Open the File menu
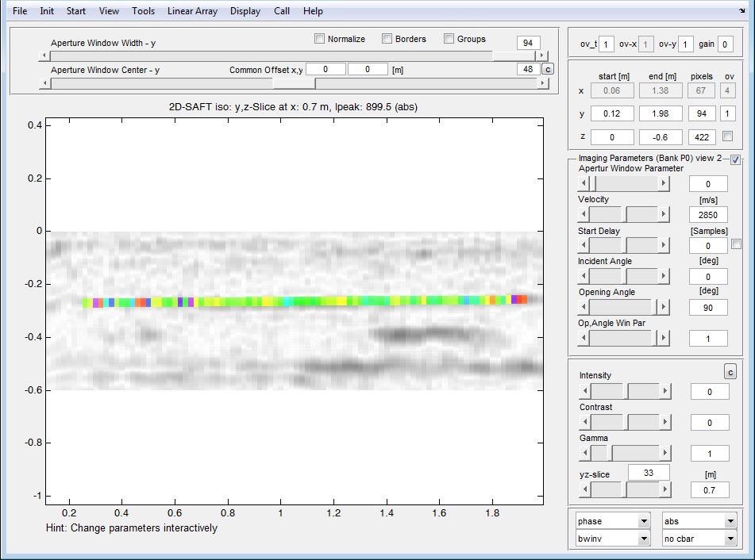The image size is (755, 560). [20, 11]
